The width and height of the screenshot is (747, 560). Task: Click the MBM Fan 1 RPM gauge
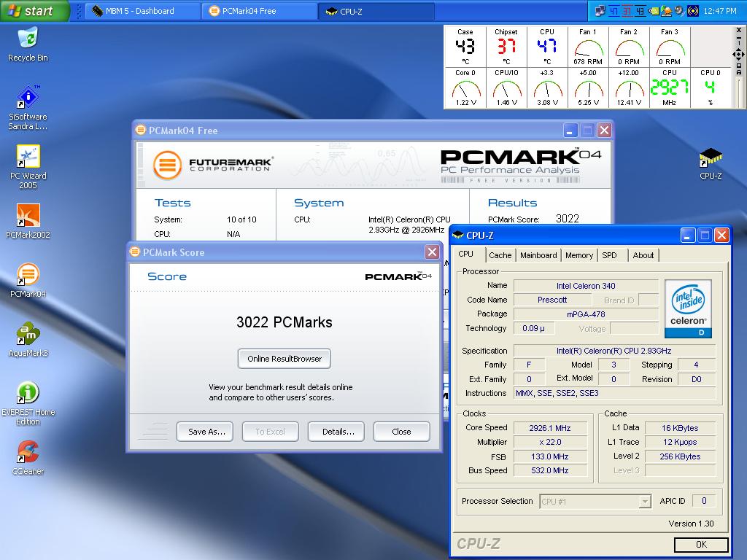pos(588,46)
